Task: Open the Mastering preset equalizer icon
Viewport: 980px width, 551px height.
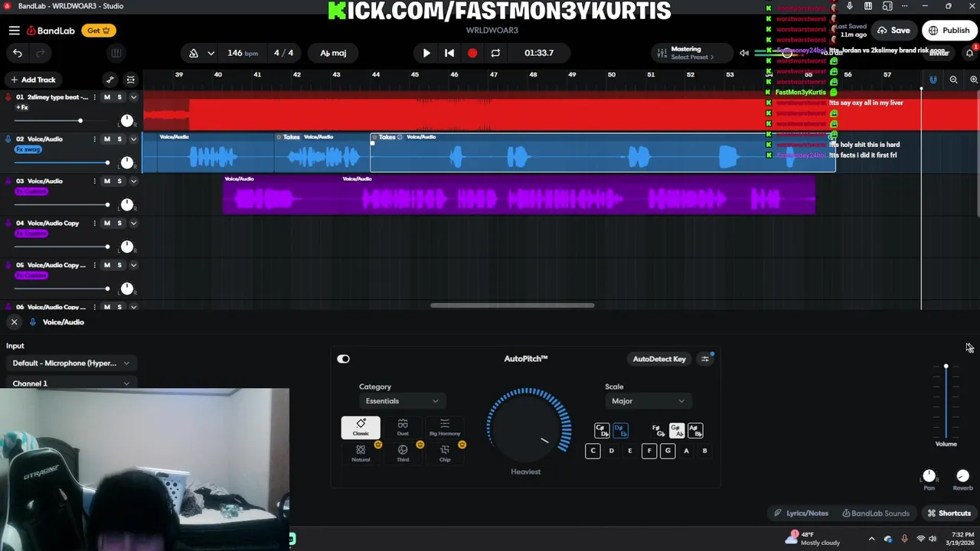Action: tap(661, 53)
